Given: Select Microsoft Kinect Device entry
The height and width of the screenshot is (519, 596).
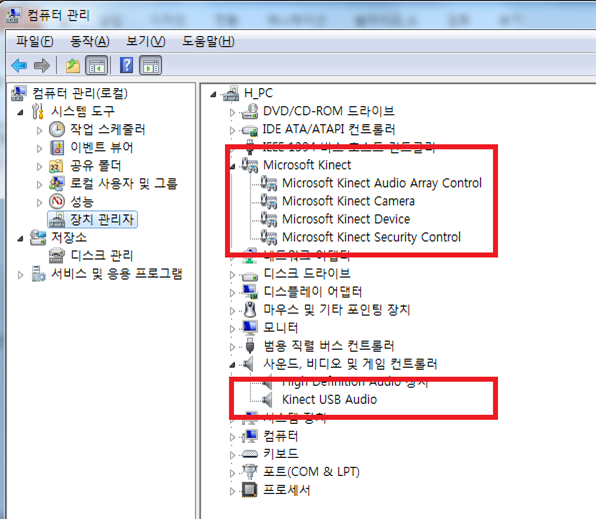Looking at the screenshot, I should [x=346, y=219].
